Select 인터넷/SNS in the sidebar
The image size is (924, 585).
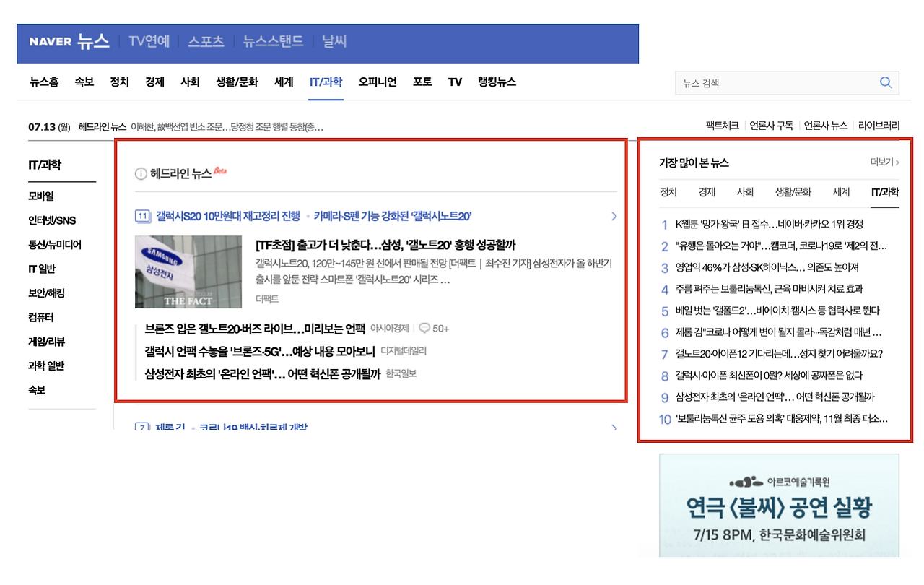(x=52, y=220)
